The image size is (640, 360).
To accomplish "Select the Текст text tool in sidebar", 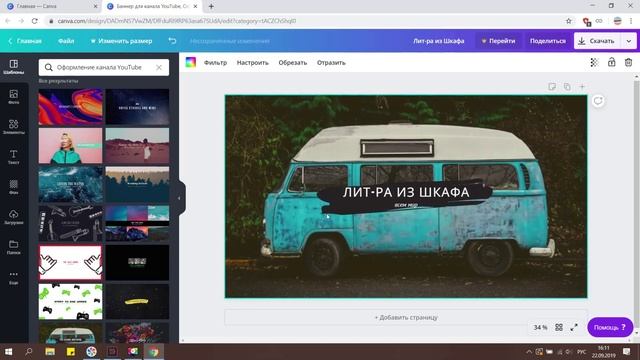I will 13,157.
